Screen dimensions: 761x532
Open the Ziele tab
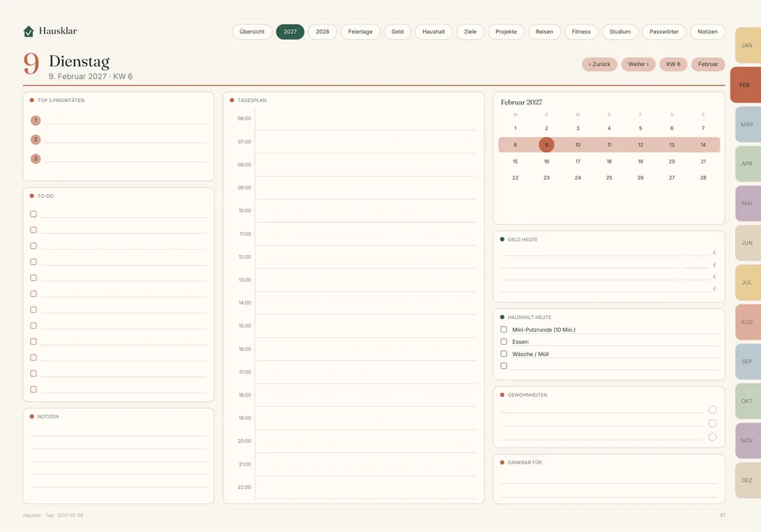(470, 32)
